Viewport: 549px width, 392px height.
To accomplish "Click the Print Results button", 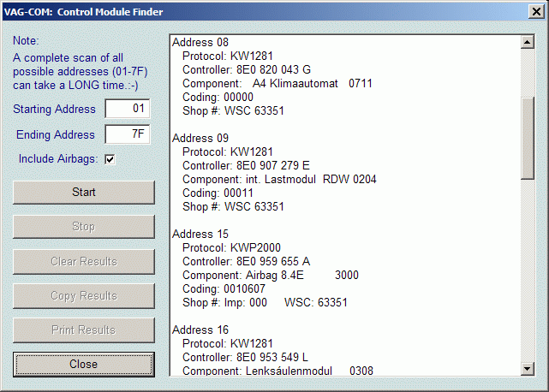I will 83,330.
